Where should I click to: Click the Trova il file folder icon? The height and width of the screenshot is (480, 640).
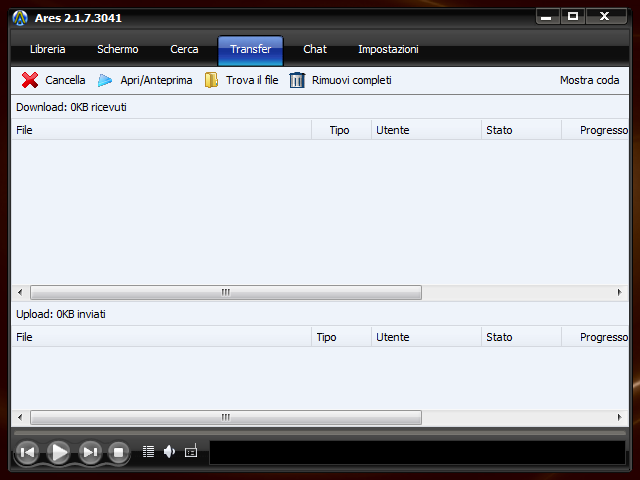[211, 80]
